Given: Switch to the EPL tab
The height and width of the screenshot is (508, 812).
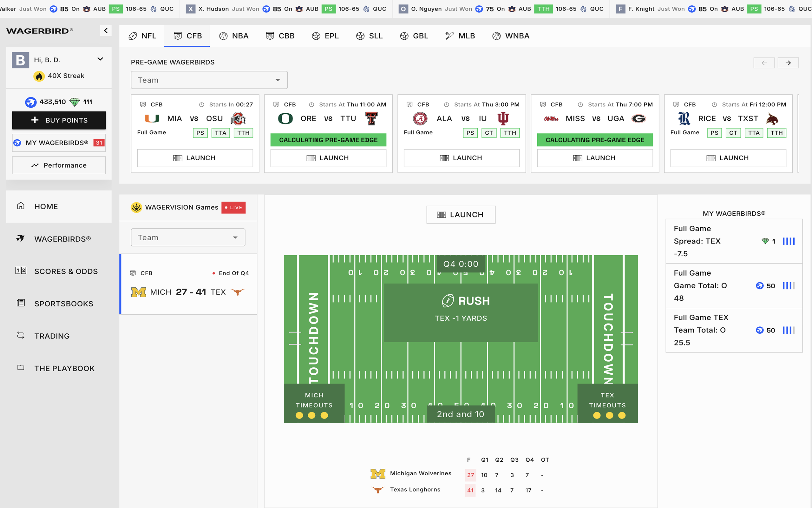Looking at the screenshot, I should pos(325,36).
